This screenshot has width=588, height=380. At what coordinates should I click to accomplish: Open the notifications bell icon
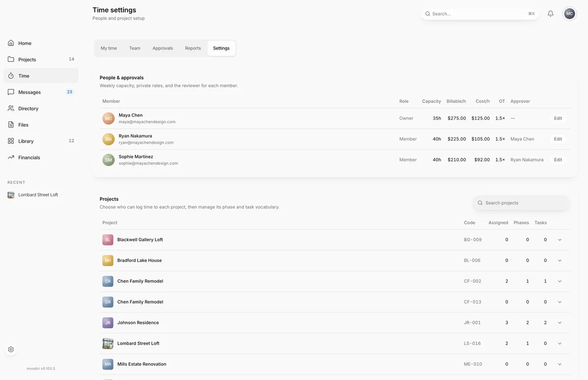pos(550,14)
